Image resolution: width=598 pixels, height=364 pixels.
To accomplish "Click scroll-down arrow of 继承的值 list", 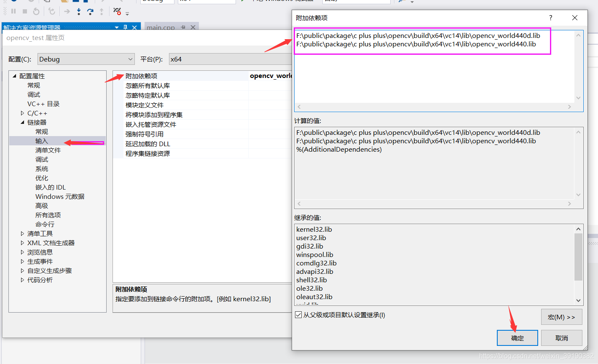I will click(x=578, y=300).
